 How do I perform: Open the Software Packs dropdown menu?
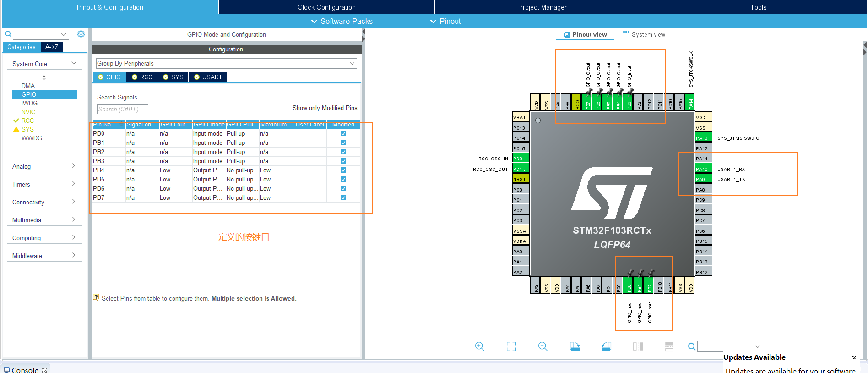(x=342, y=21)
